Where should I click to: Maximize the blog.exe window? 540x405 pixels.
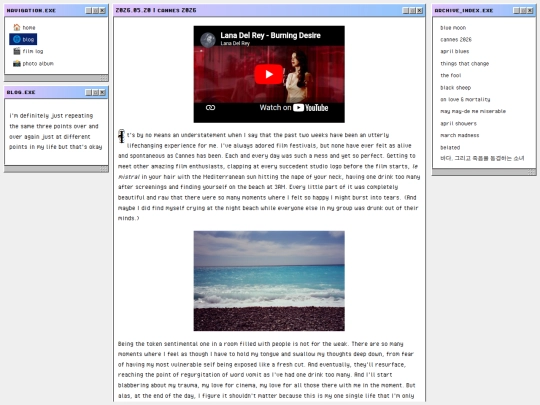click(95, 92)
